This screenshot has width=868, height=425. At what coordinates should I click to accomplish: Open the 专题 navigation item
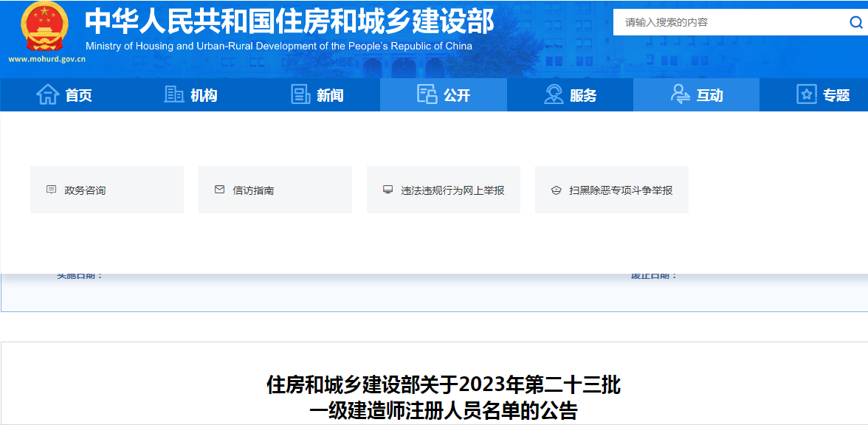(813, 95)
